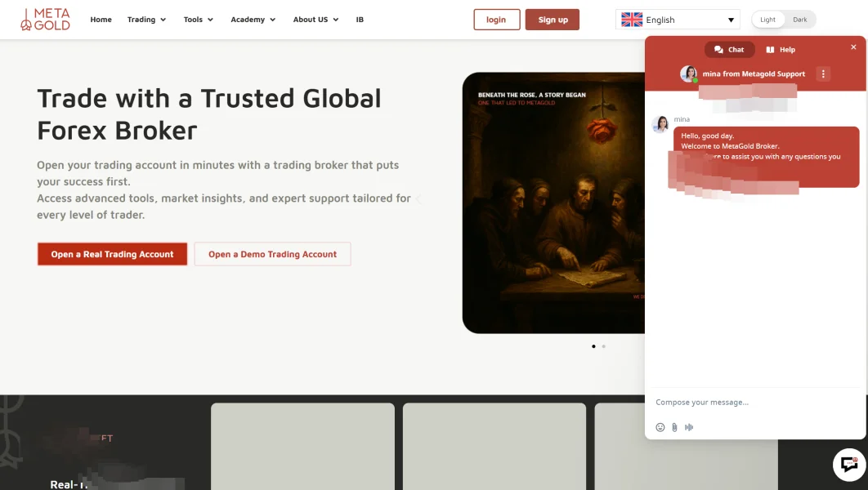This screenshot has height=490, width=868.
Task: Close the support chat window
Action: coord(853,47)
